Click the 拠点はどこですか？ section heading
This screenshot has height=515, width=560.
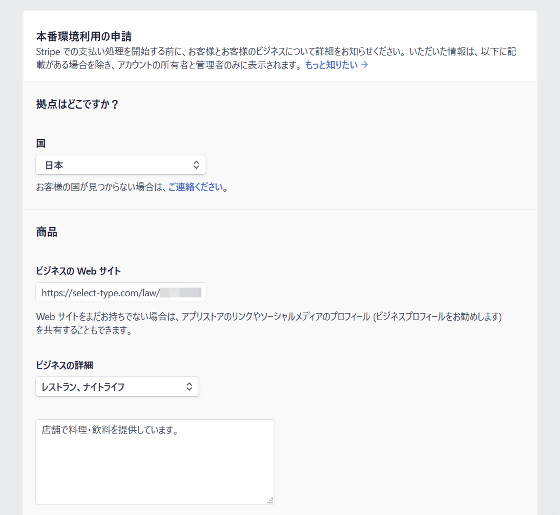coord(77,104)
